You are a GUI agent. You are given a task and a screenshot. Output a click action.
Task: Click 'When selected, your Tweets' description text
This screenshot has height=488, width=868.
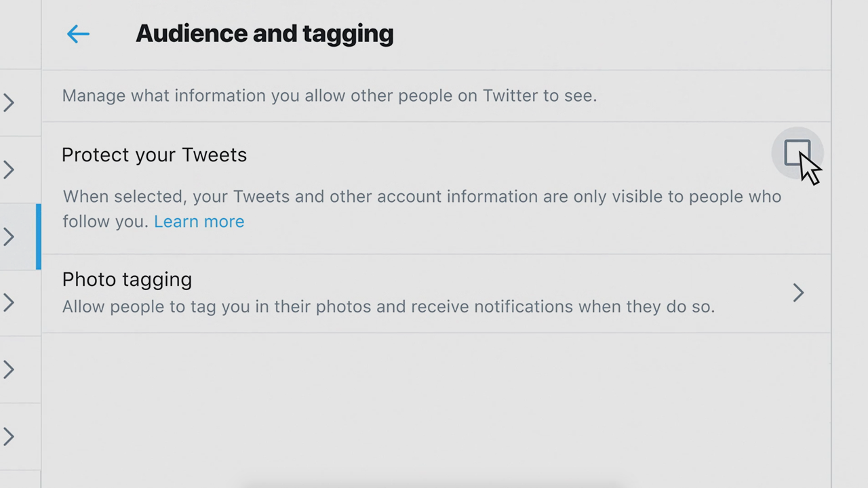[422, 197]
